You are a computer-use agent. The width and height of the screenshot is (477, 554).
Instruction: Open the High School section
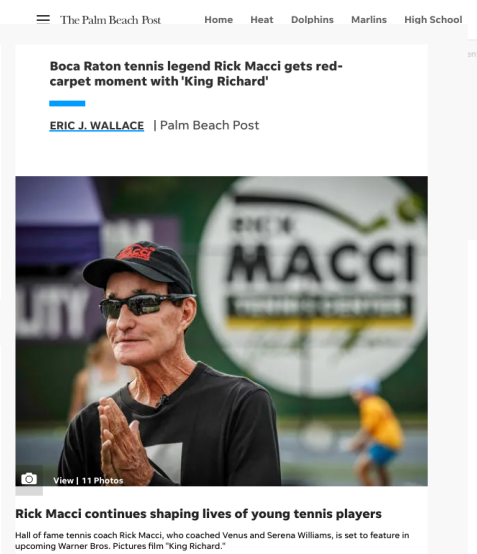click(x=433, y=20)
